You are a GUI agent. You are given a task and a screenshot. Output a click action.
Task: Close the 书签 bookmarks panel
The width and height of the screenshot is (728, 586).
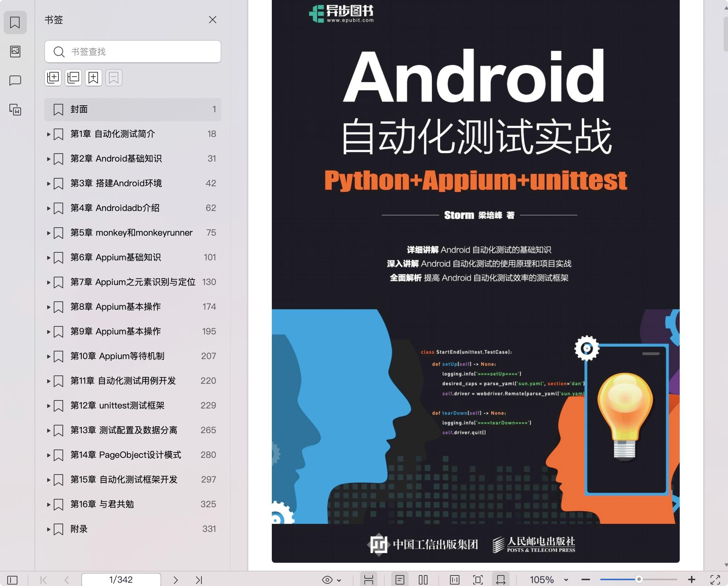[x=213, y=20]
